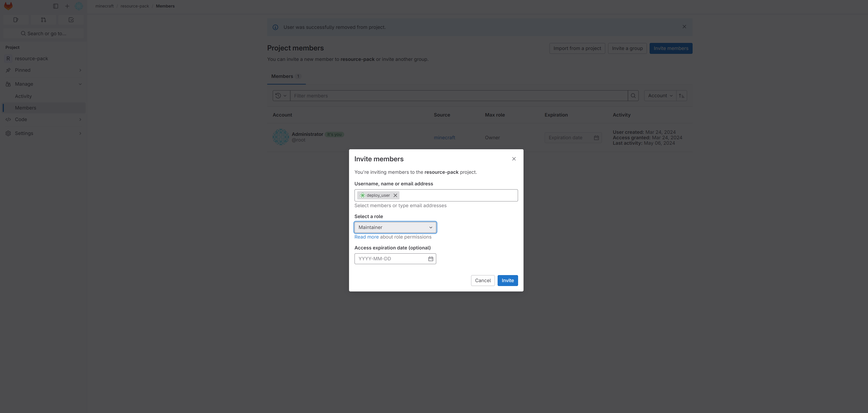Open Activity in the sidebar
This screenshot has width=868, height=413.
(x=23, y=96)
